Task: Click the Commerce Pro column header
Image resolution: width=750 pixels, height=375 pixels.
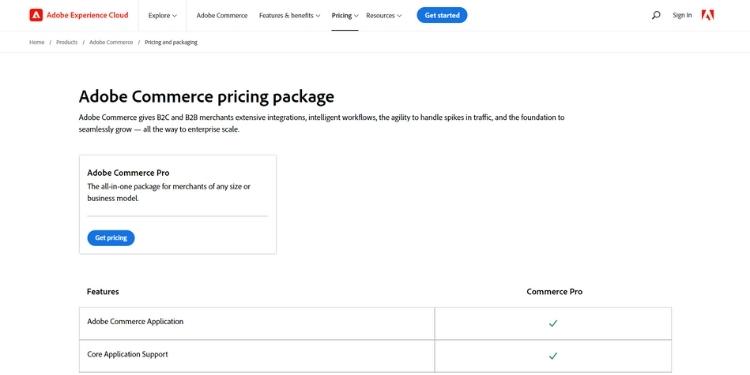Action: tap(554, 291)
